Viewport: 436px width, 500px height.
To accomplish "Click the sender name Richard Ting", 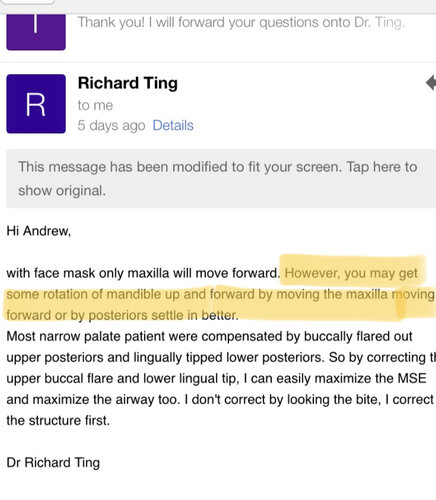I will pyautogui.click(x=128, y=83).
